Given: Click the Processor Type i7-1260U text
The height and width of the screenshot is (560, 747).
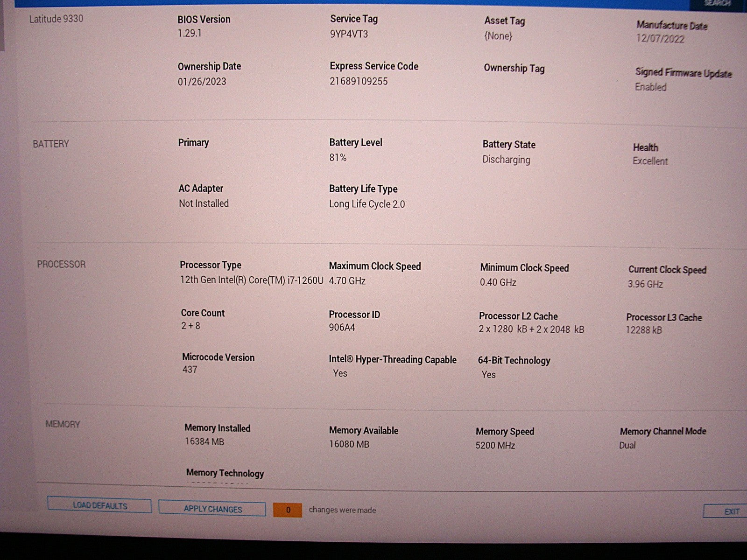Looking at the screenshot, I should [x=251, y=280].
